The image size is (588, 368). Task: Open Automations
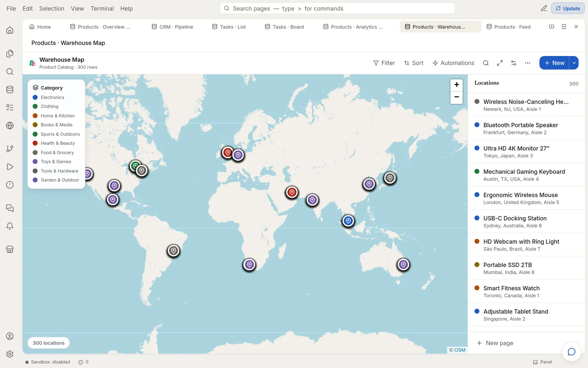pos(453,63)
